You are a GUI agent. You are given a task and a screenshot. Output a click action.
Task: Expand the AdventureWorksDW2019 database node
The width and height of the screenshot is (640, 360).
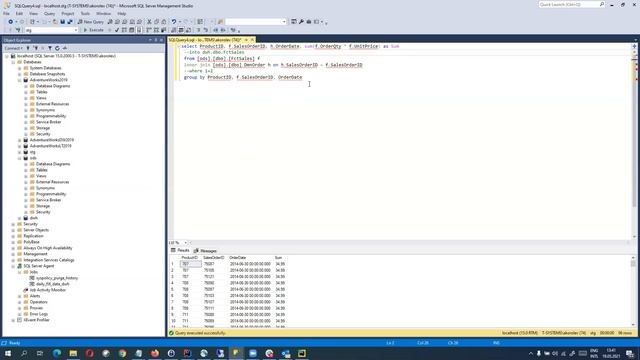20,140
